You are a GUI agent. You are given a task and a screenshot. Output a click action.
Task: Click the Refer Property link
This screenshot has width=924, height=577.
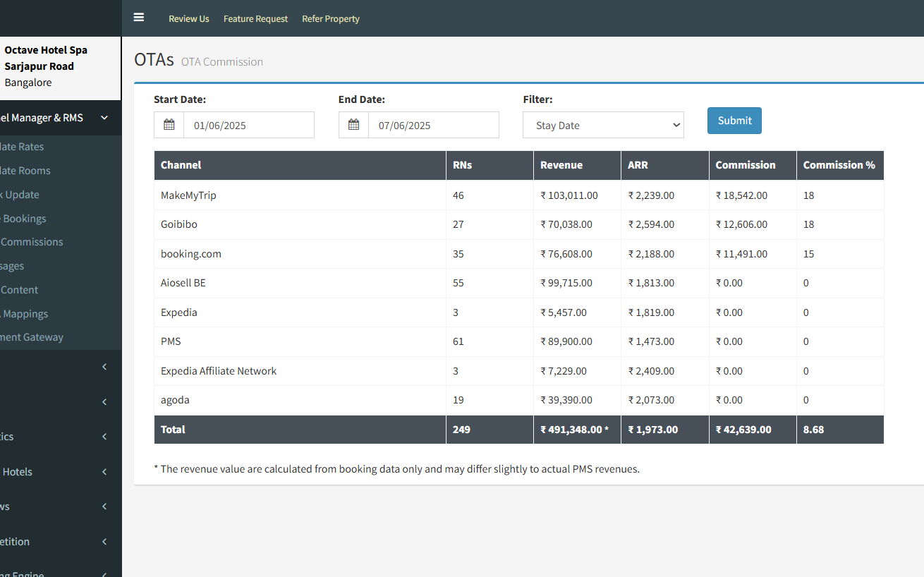click(x=331, y=19)
